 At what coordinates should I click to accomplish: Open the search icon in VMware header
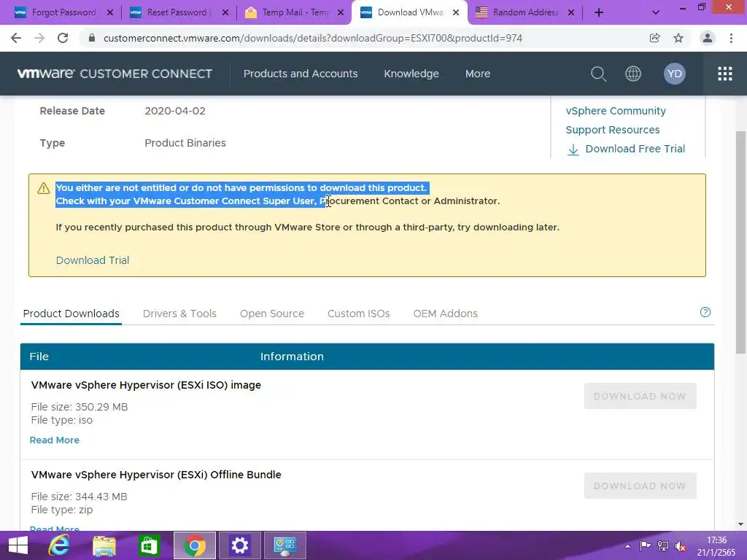pyautogui.click(x=598, y=74)
